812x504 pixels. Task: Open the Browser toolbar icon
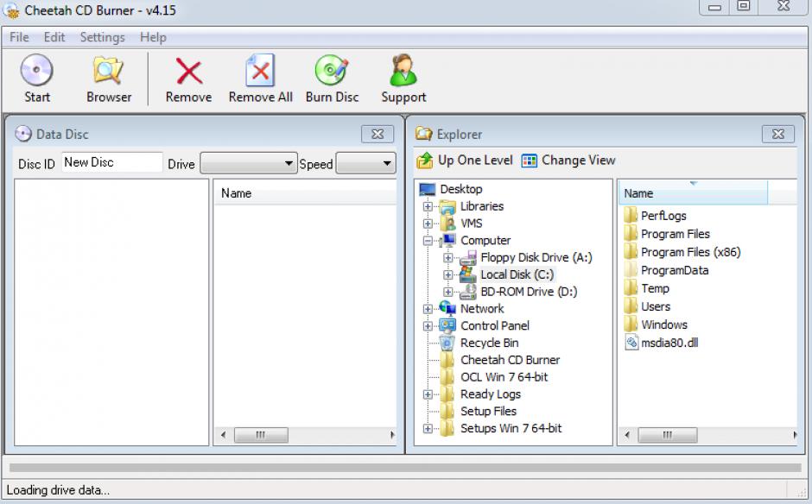tap(108, 70)
